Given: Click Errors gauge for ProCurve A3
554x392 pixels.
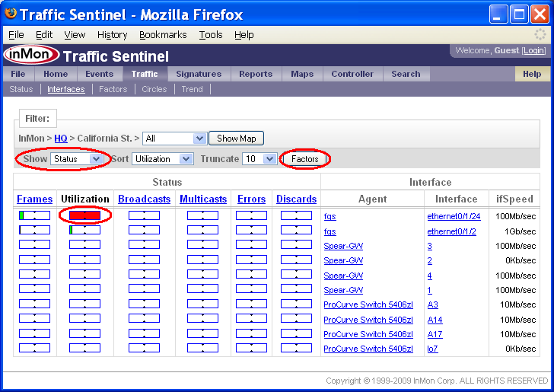Looking at the screenshot, I should pyautogui.click(x=252, y=304).
